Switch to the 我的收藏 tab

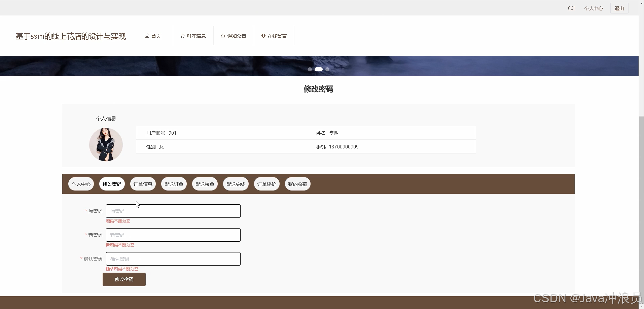(x=297, y=184)
